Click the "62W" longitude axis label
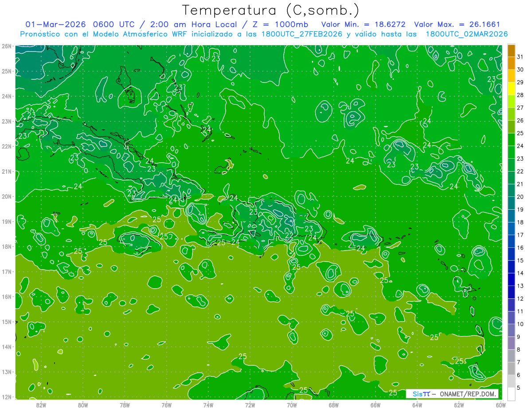Viewport: 532px width, 411px height. point(459,405)
